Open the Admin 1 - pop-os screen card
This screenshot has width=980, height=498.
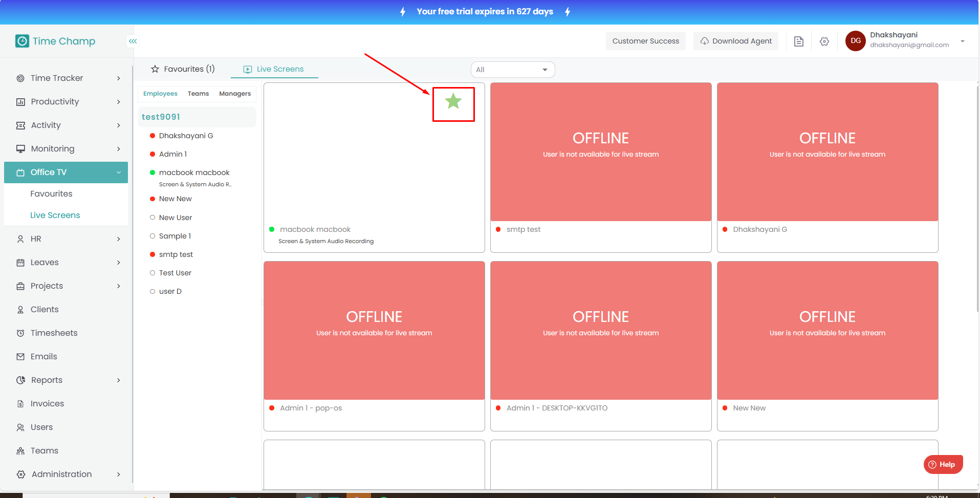(374, 346)
